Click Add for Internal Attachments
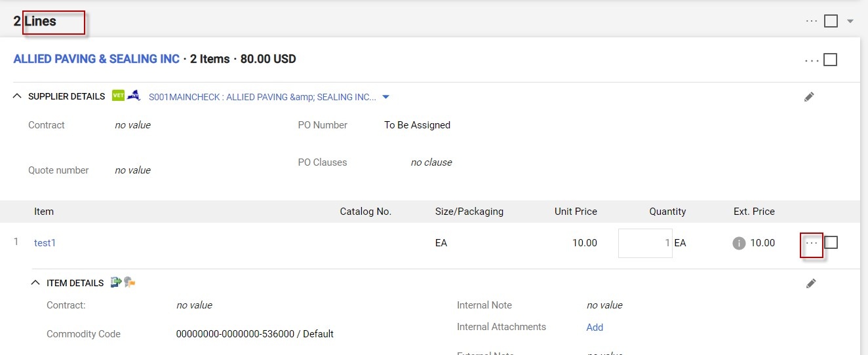The width and height of the screenshot is (868, 355). 595,327
